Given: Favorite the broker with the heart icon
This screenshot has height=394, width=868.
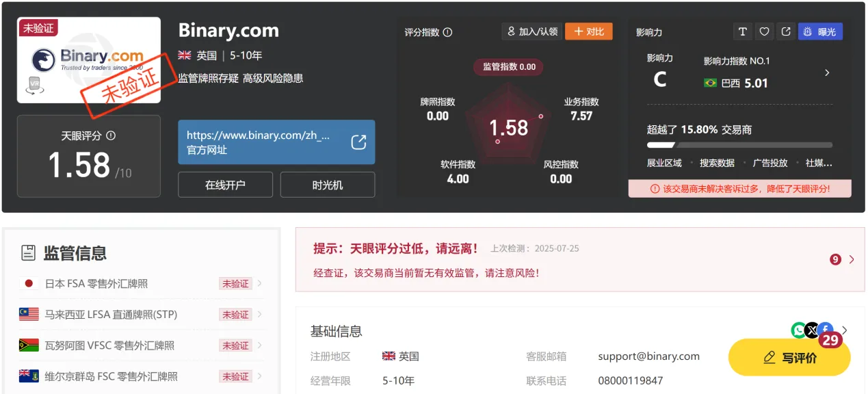Looking at the screenshot, I should pos(765,31).
